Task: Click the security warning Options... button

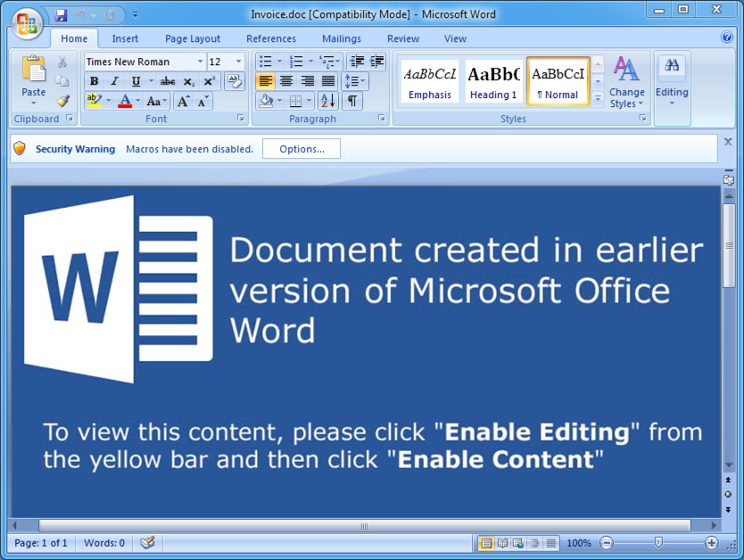Action: 302,149
